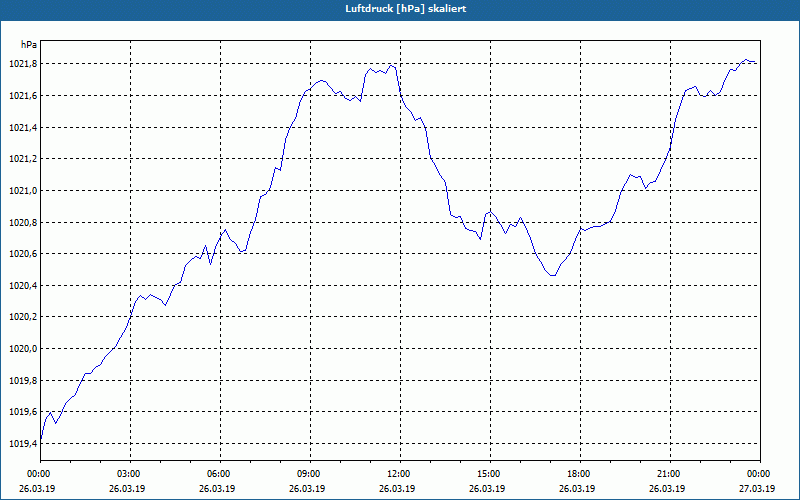
Task: Pick date 26.03.19 under the 09:00 label
Action: coord(307,489)
